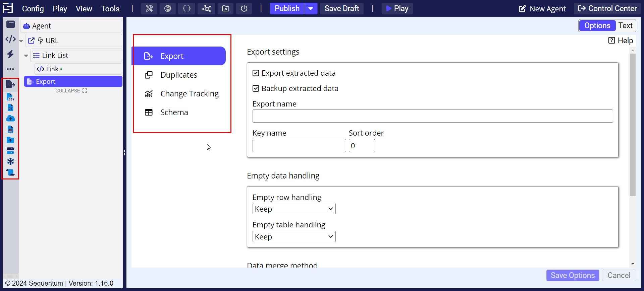This screenshot has height=291, width=644.
Task: Open the network nodes toolbar icon
Action: pos(206,9)
